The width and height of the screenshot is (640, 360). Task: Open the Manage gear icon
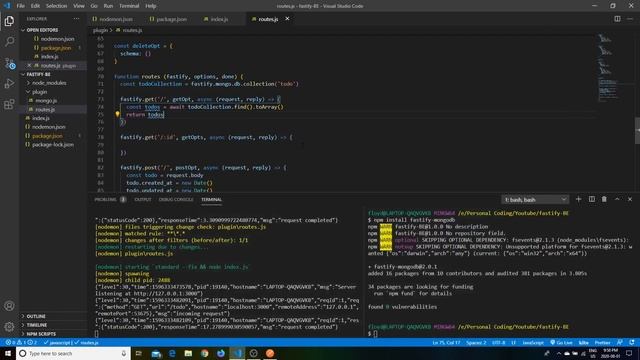pyautogui.click(x=9, y=327)
